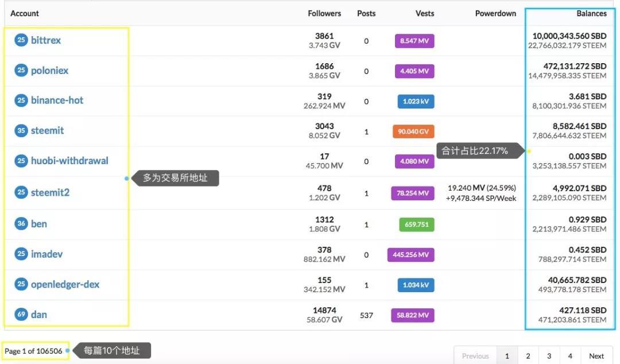This screenshot has height=364, width=620.
Task: Go to pagination page 3
Action: click(x=549, y=356)
